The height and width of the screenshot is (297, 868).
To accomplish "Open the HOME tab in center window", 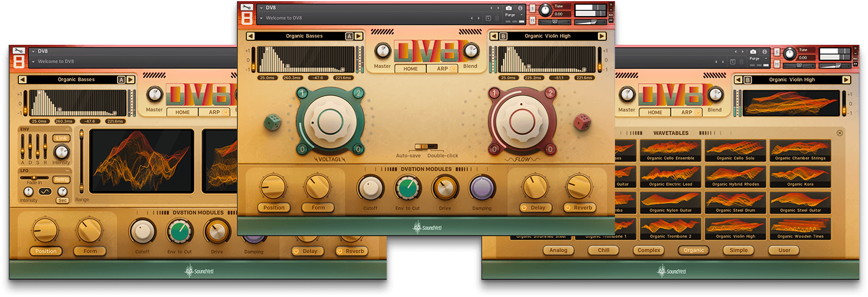I will pyautogui.click(x=410, y=69).
